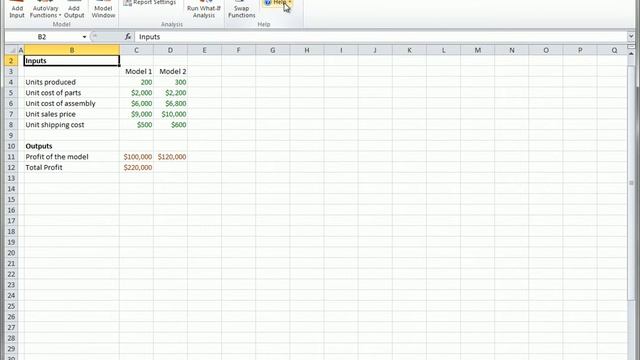Select column D header

(x=170, y=50)
